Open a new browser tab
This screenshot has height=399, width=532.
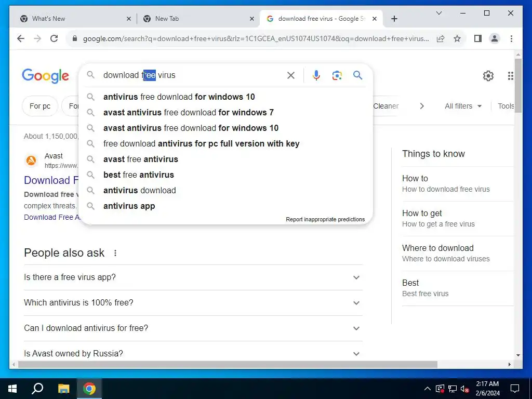coord(394,19)
